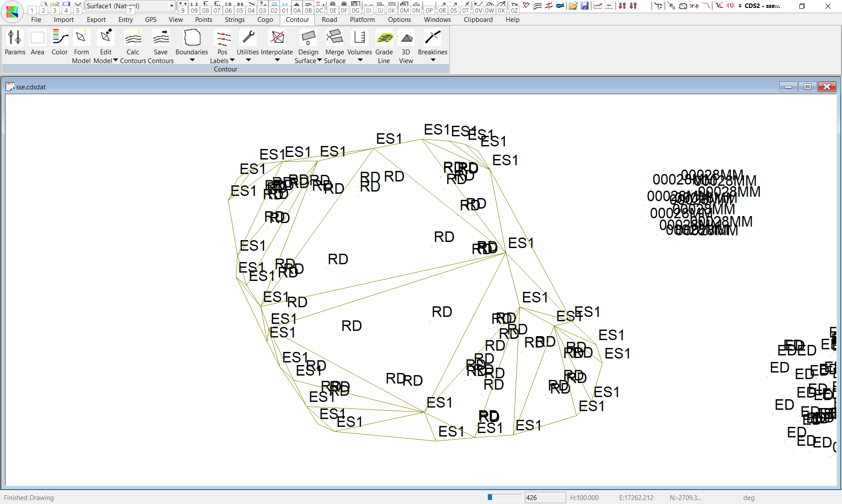The width and height of the screenshot is (842, 504).
Task: Open the Strings menu
Action: tap(235, 20)
